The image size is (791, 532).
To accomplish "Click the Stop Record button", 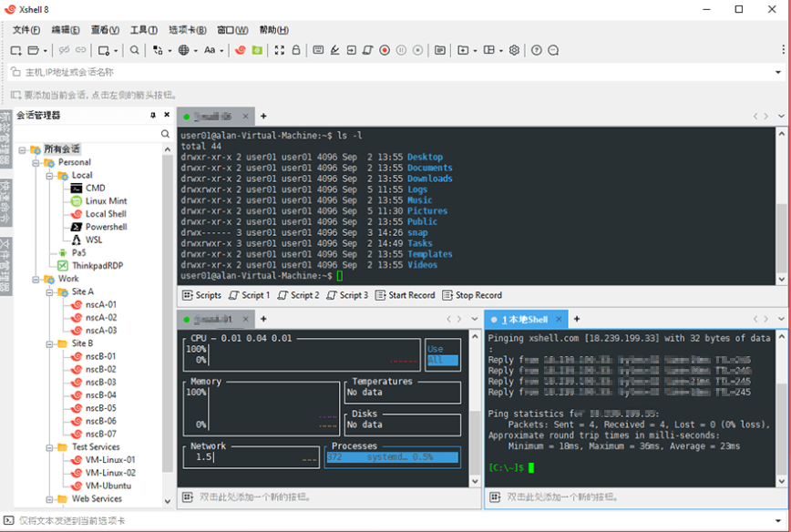I will (472, 294).
